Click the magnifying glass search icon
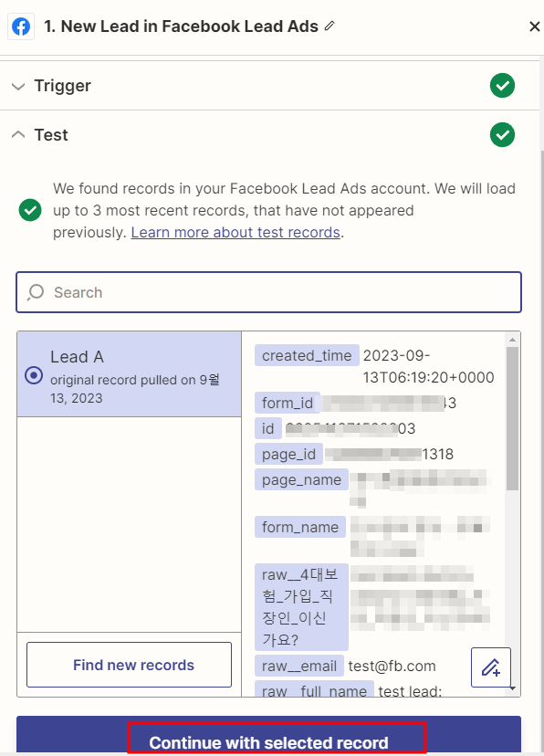544x756 pixels. click(35, 293)
